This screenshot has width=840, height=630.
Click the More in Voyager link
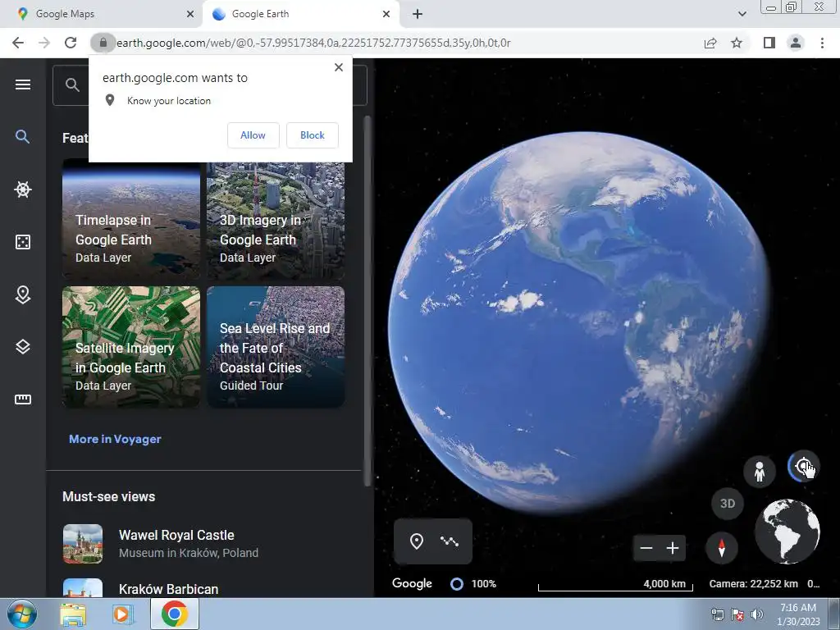point(115,439)
